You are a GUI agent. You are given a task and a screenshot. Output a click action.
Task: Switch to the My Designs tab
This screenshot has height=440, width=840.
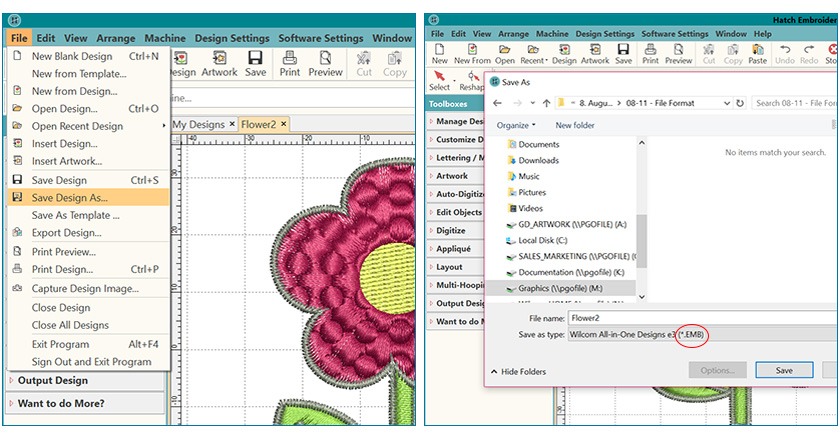199,124
